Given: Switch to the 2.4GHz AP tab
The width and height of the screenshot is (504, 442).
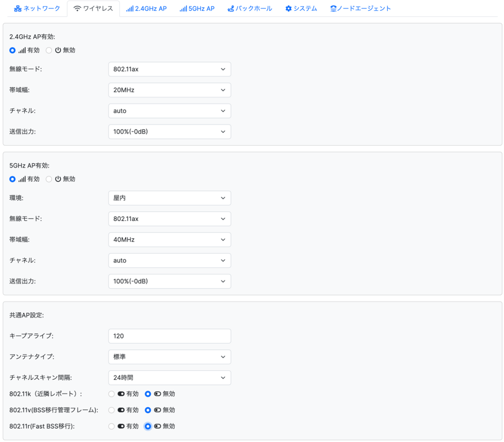Looking at the screenshot, I should 146,8.
